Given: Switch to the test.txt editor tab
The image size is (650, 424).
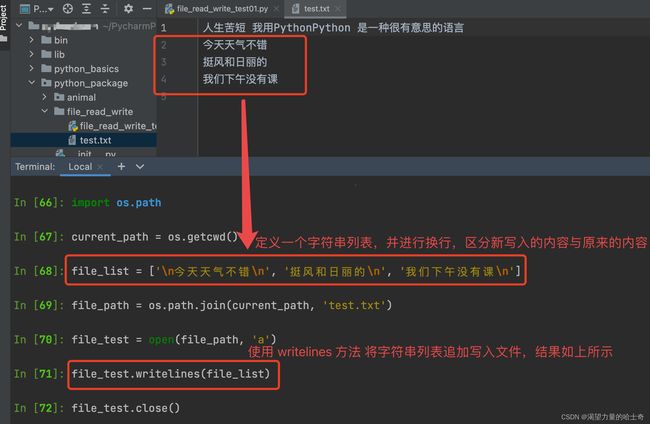Looking at the screenshot, I should click(x=316, y=9).
